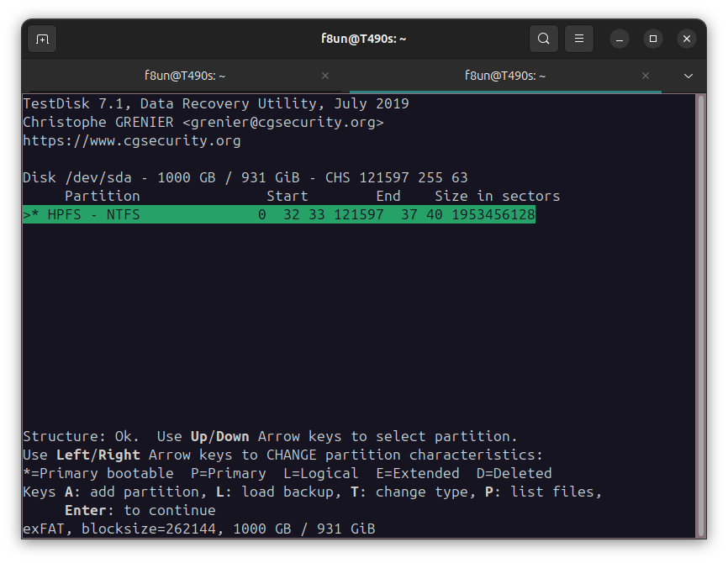The image size is (728, 563).
Task: Click the Disk /dev/sda info line
Action: (x=245, y=178)
